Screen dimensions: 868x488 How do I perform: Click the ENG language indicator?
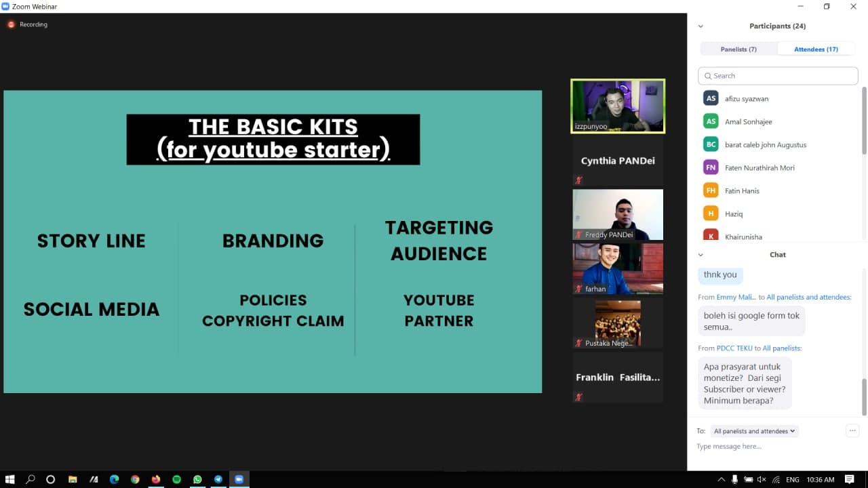792,479
